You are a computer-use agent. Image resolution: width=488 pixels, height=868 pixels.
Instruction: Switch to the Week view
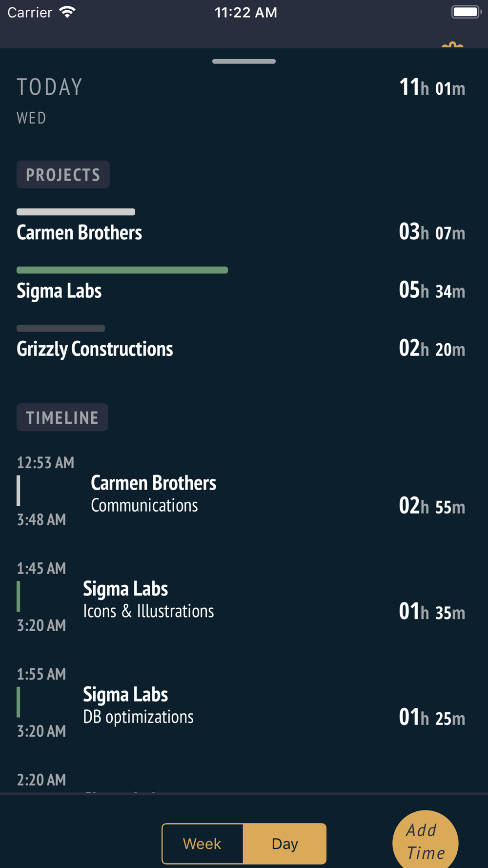pos(203,844)
